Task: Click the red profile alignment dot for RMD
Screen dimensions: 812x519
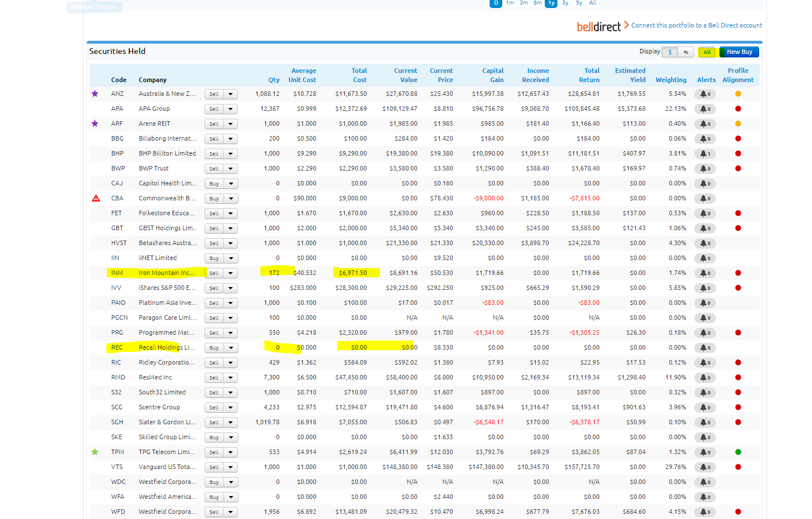Action: tap(738, 377)
